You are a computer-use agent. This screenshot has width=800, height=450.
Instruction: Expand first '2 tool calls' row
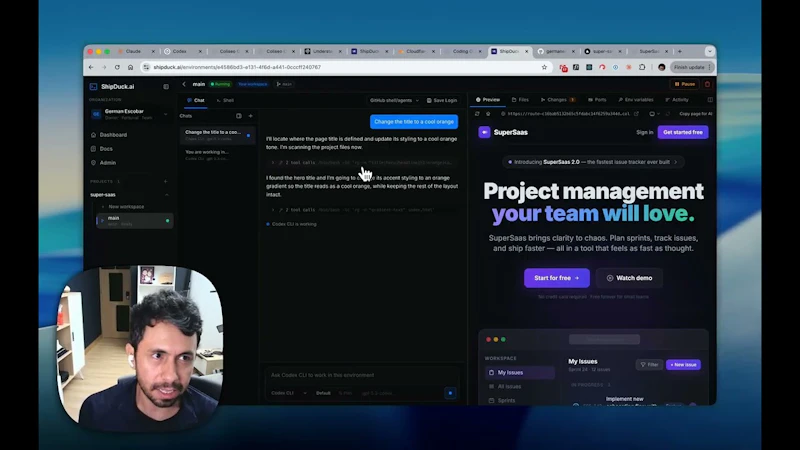point(360,163)
